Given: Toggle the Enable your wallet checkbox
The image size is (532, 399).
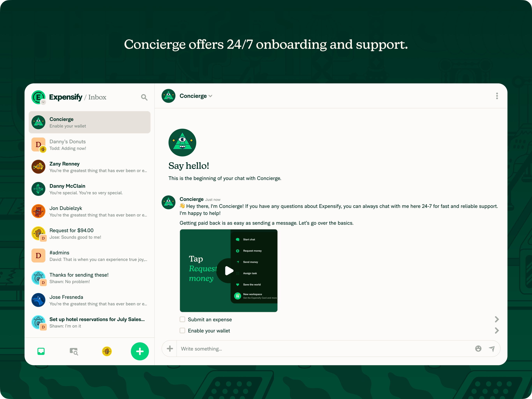Looking at the screenshot, I should coord(183,331).
